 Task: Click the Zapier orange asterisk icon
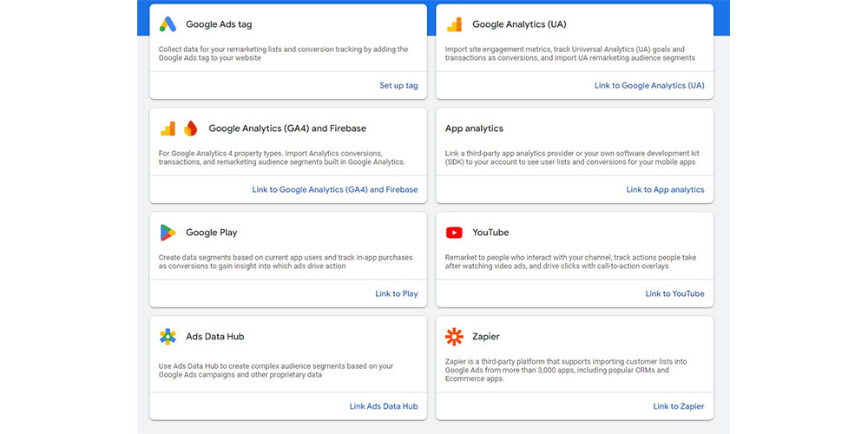454,337
